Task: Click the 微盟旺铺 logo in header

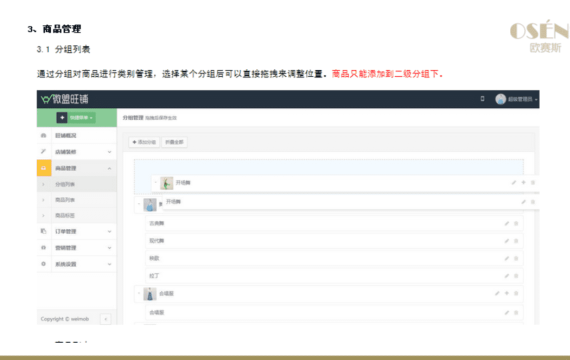Action: (65, 99)
